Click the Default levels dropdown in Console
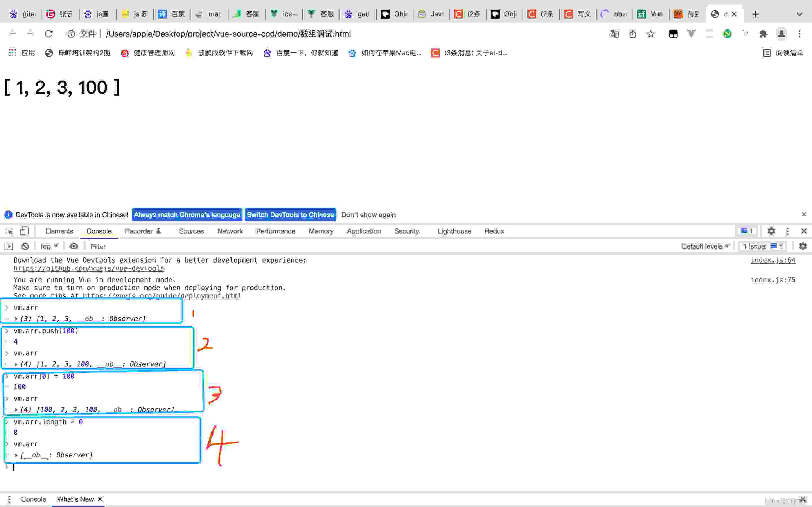The height and width of the screenshot is (507, 812). click(704, 246)
